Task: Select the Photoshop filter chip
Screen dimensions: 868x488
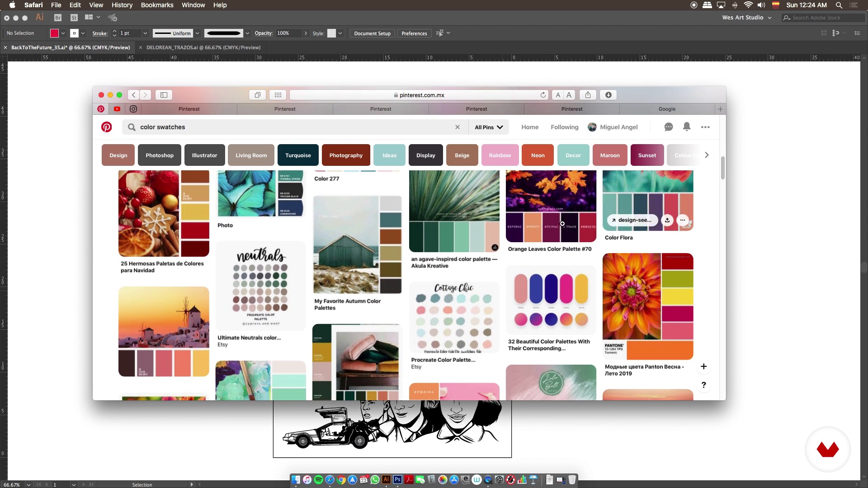Action: (160, 155)
